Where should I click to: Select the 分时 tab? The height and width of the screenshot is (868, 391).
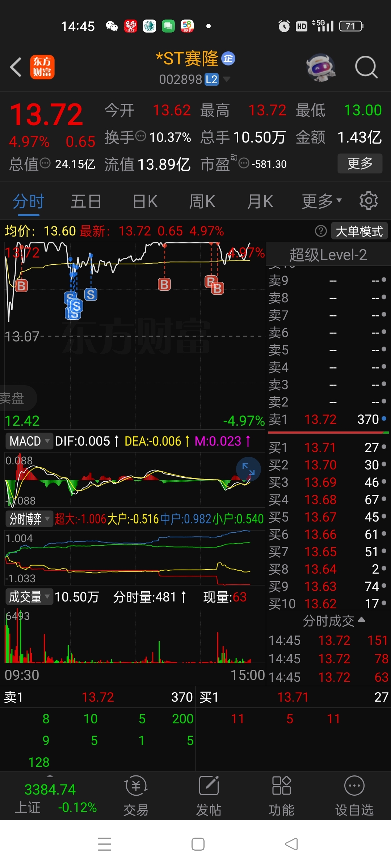29,201
